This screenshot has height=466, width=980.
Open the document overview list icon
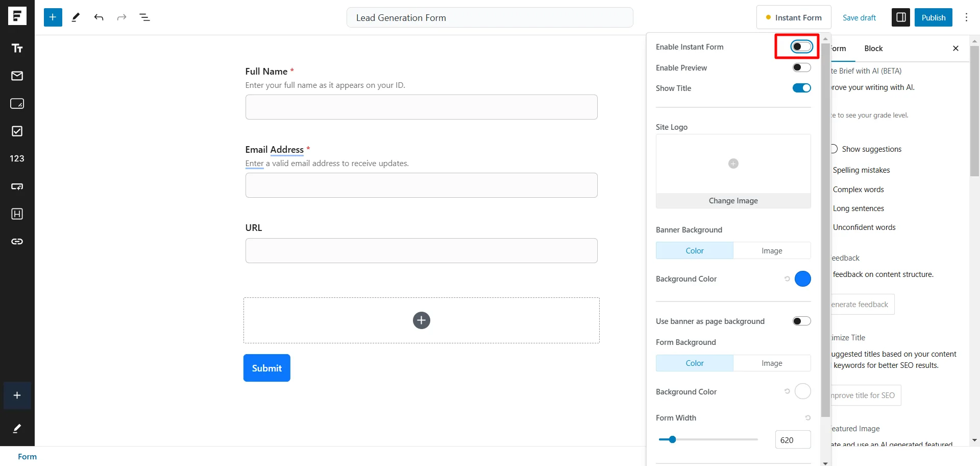pos(144,17)
